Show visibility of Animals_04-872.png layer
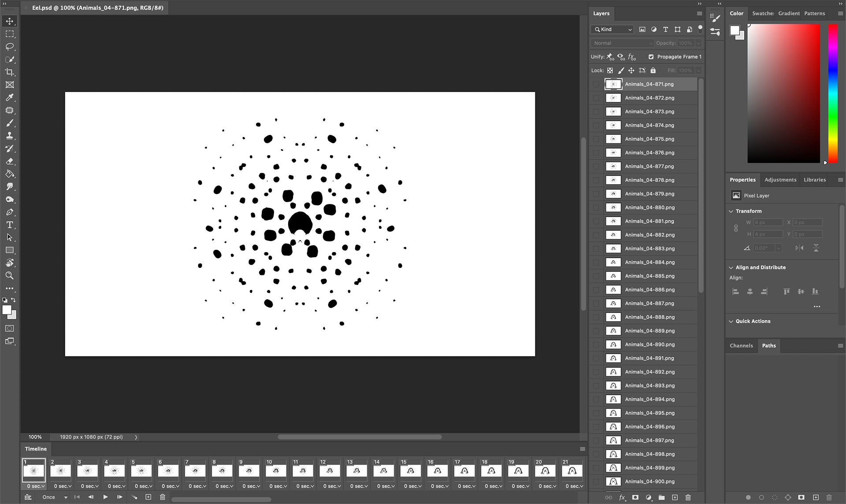846x504 pixels. pos(596,98)
